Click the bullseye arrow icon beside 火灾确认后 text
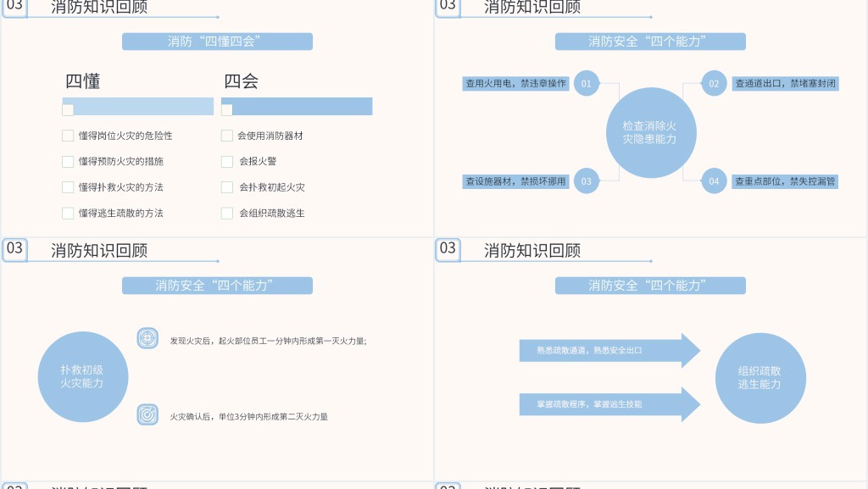The width and height of the screenshot is (868, 489). 147,414
